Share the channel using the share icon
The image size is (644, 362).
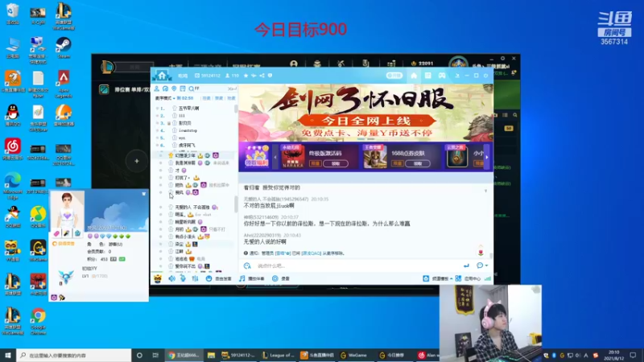click(262, 76)
